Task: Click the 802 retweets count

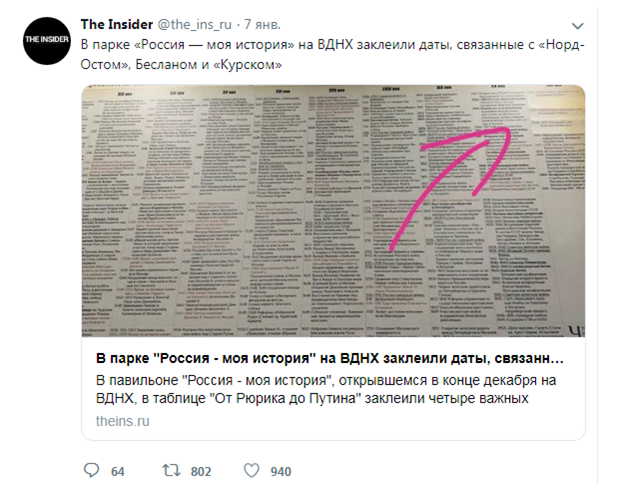Action: click(x=201, y=472)
